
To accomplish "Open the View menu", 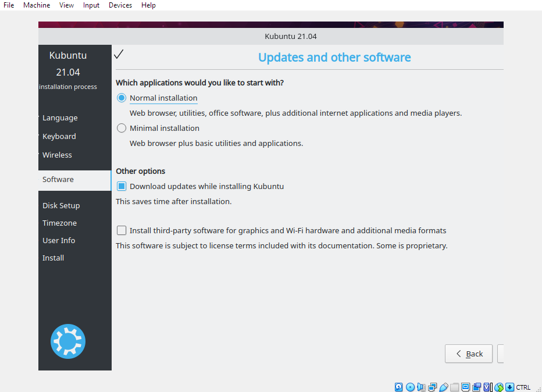I will tap(66, 5).
